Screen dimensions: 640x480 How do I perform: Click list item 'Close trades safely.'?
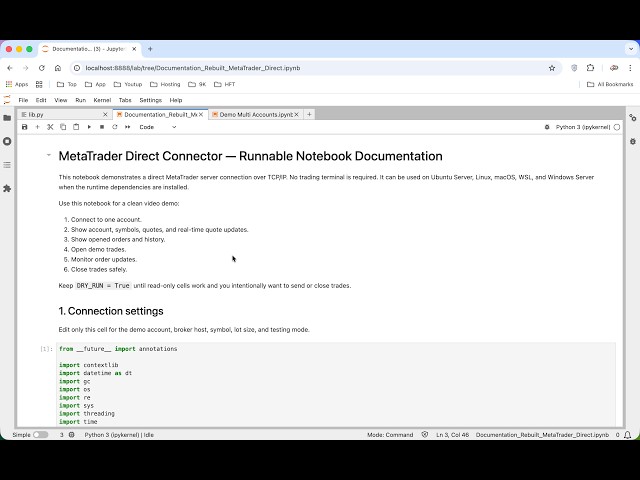point(99,269)
